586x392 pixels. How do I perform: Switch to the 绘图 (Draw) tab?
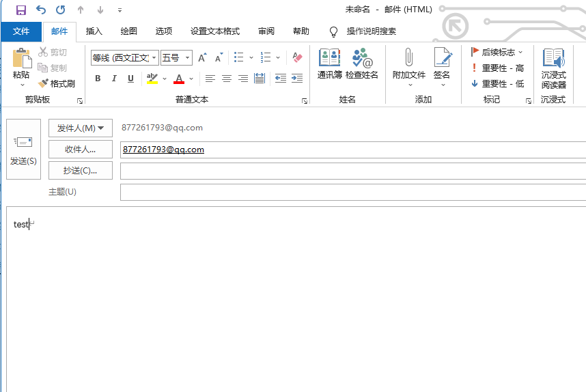128,31
